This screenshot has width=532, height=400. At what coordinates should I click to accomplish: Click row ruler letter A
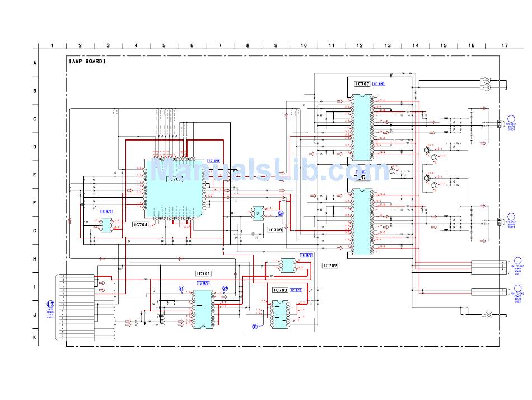[x=35, y=63]
